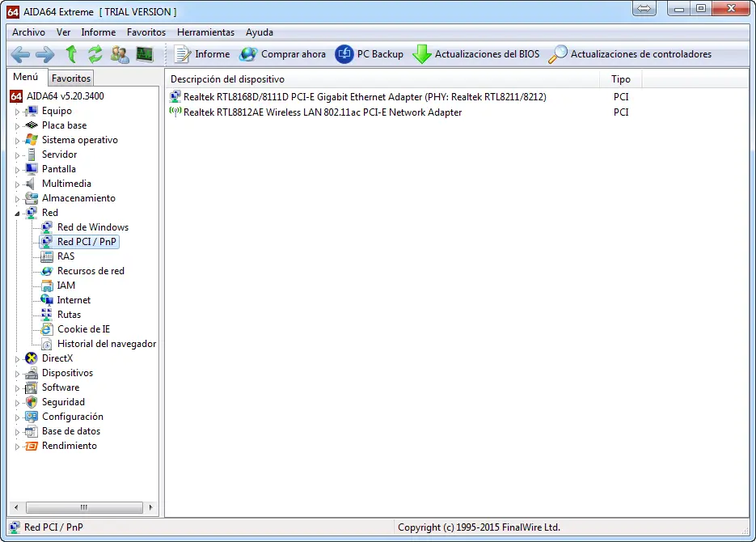Click Actualizaciones del BIOS button
This screenshot has width=756, height=542.
(476, 54)
